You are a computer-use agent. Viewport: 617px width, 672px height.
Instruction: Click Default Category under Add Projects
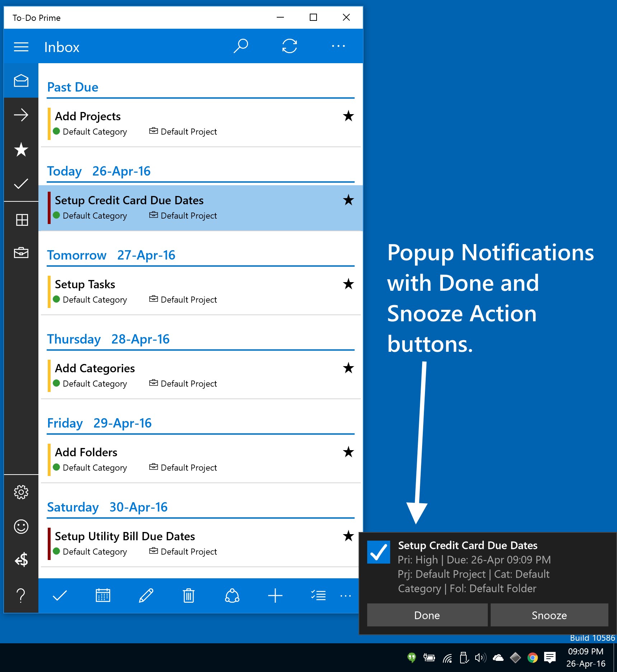(x=95, y=132)
